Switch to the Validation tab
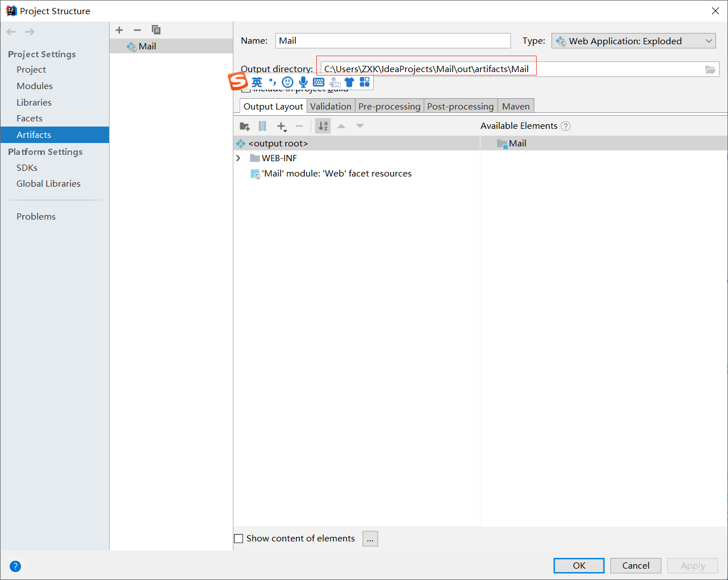The width and height of the screenshot is (728, 580). [330, 106]
